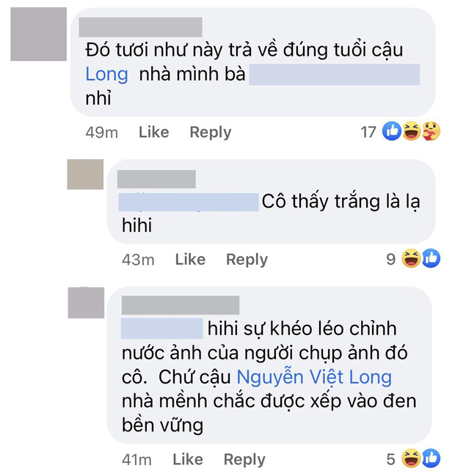The height and width of the screenshot is (476, 455).
Task: Click the laughing emoji on 41m reply
Action: [x=411, y=458]
